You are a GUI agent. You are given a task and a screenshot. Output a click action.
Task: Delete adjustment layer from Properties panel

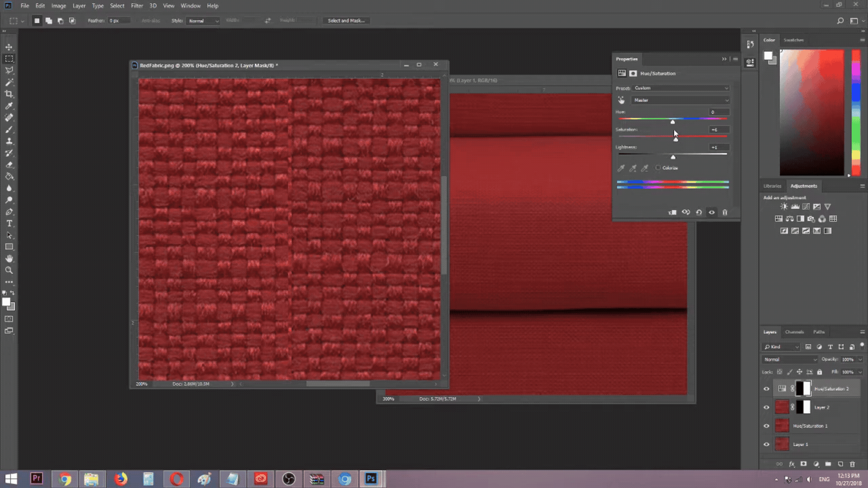tap(725, 212)
